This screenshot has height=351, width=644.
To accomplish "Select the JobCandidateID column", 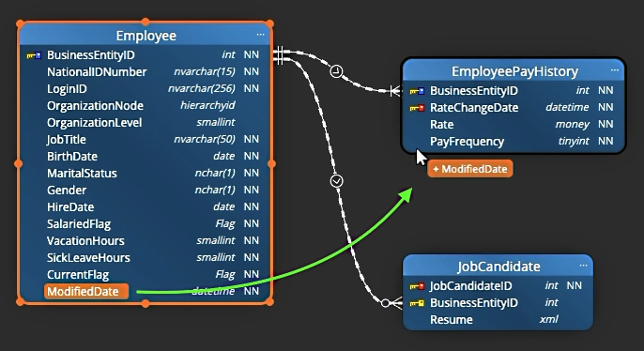I will click(x=470, y=285).
